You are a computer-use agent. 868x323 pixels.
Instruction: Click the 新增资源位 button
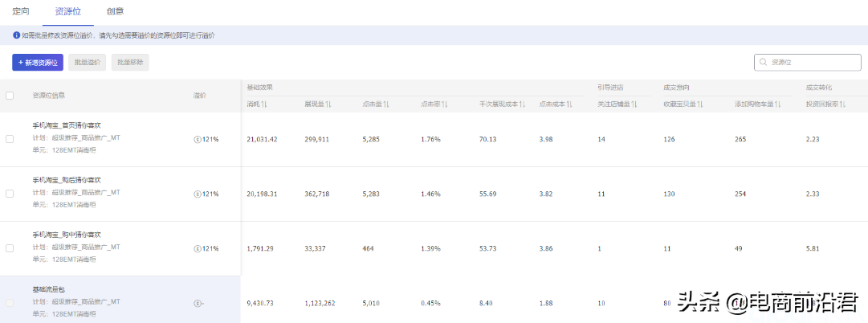click(38, 62)
